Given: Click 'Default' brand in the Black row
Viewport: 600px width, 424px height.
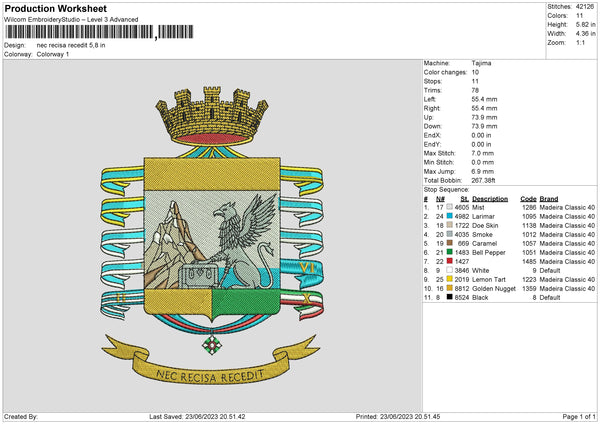Looking at the screenshot, I should click(x=550, y=297).
